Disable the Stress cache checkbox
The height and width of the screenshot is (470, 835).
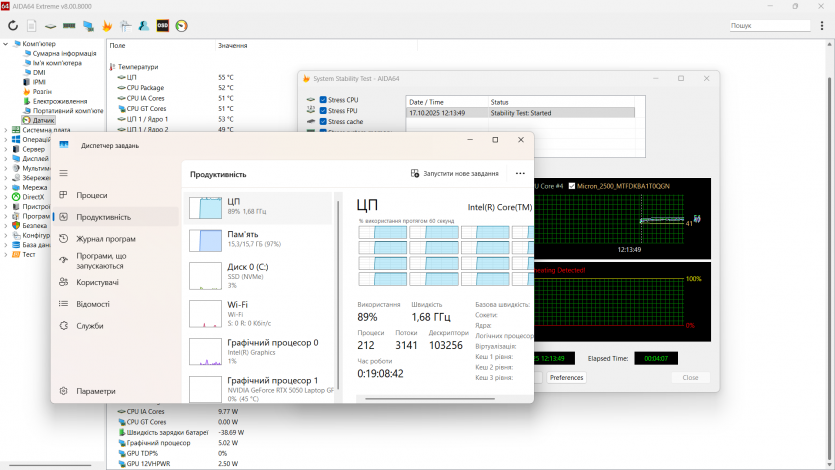(x=323, y=122)
